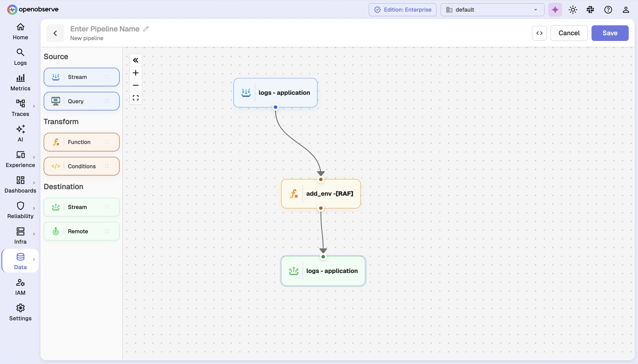The width and height of the screenshot is (638, 364).
Task: Click output handle of source stream node
Action: click(275, 107)
